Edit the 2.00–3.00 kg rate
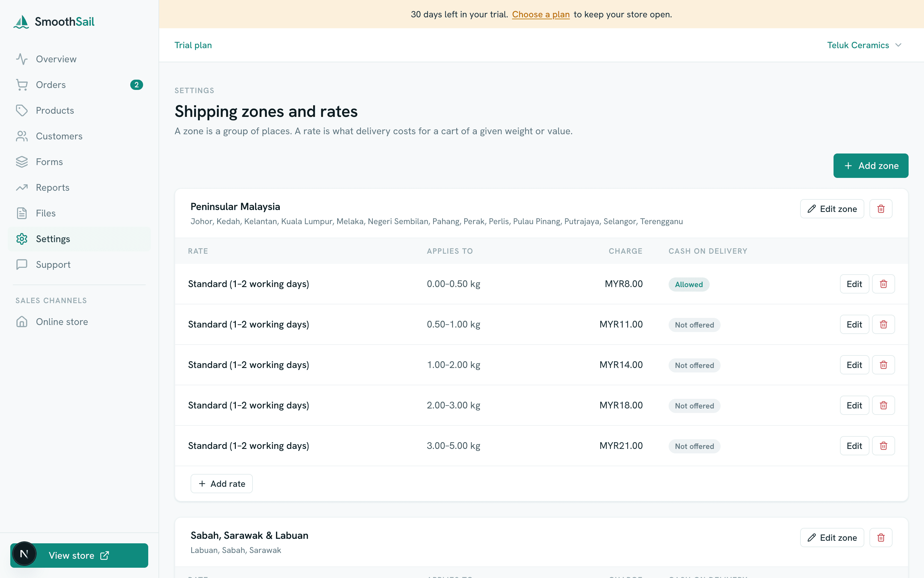This screenshot has width=924, height=578. click(x=854, y=406)
